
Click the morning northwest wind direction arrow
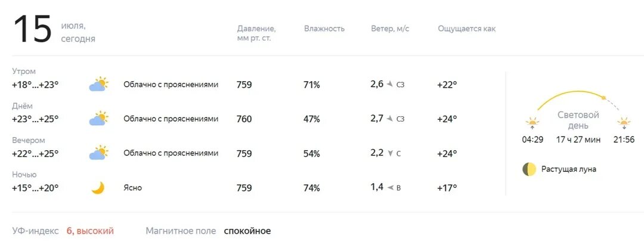pos(390,85)
